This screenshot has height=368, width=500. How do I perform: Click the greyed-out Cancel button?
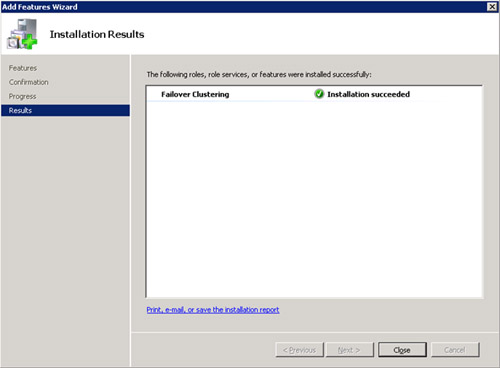455,350
